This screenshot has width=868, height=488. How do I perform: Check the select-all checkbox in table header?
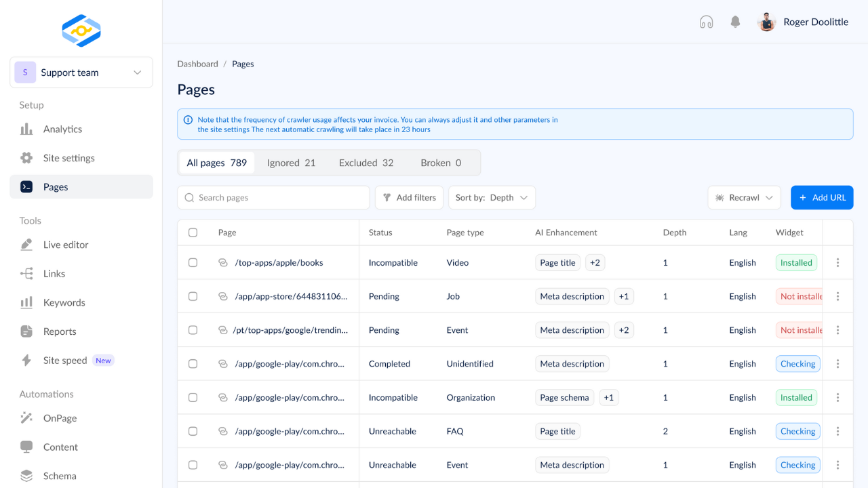193,232
